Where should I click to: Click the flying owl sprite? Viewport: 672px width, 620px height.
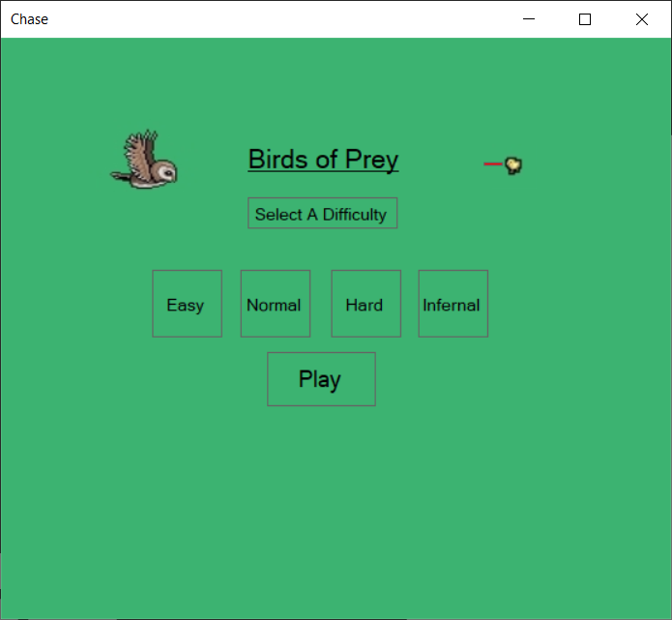(x=144, y=159)
